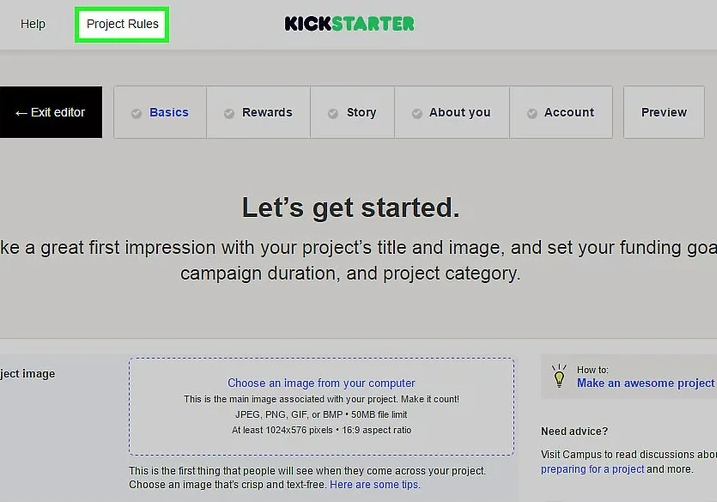Switch to the About you tab

coord(452,112)
